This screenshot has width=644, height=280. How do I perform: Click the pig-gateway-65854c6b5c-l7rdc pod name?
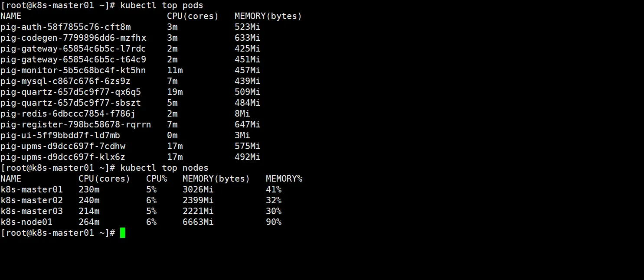[x=73, y=49]
